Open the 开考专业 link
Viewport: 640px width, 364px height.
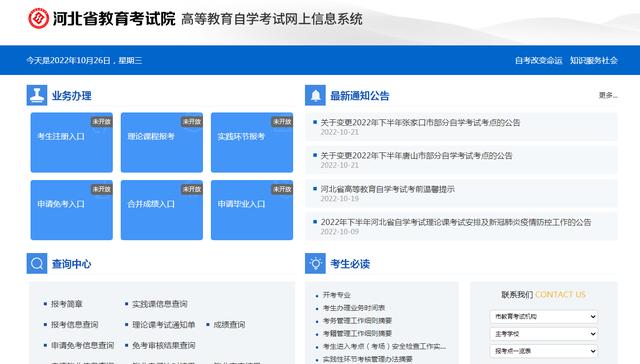pyautogui.click(x=336, y=295)
